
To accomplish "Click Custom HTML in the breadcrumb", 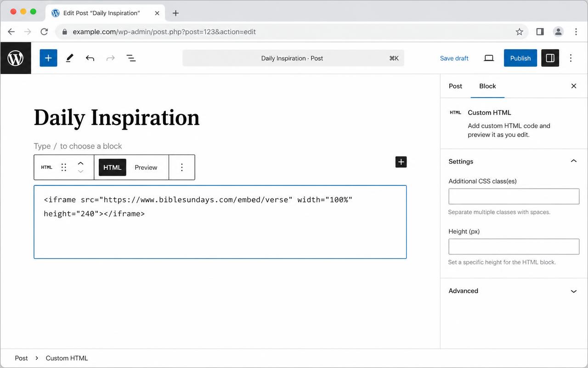I will (67, 358).
